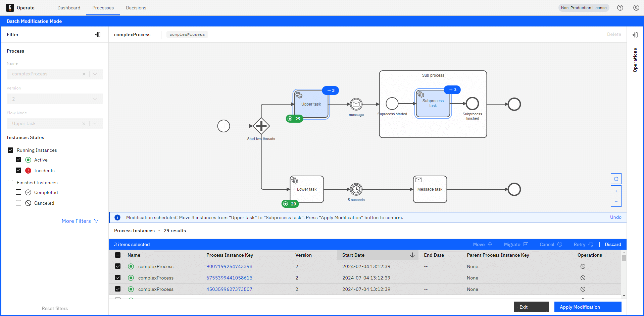Enable the Finished Instances checkbox
Viewport: 644px width, 316px height.
click(x=10, y=183)
